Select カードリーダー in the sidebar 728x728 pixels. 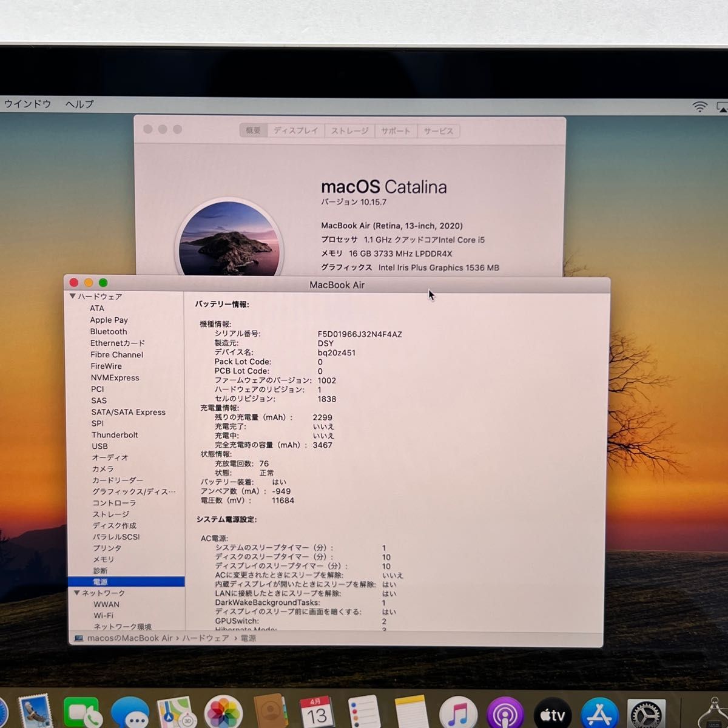pyautogui.click(x=118, y=480)
